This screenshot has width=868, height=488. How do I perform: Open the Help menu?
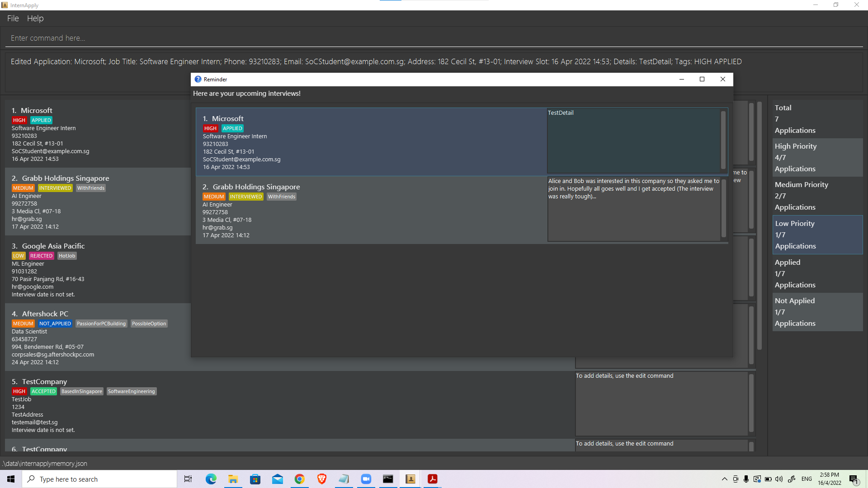35,19
